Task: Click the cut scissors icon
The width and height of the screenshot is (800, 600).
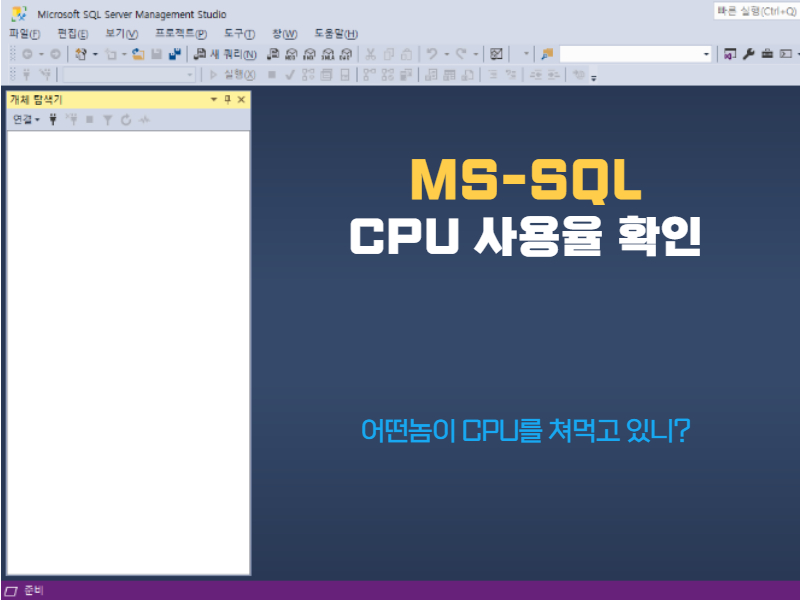Action: click(371, 54)
